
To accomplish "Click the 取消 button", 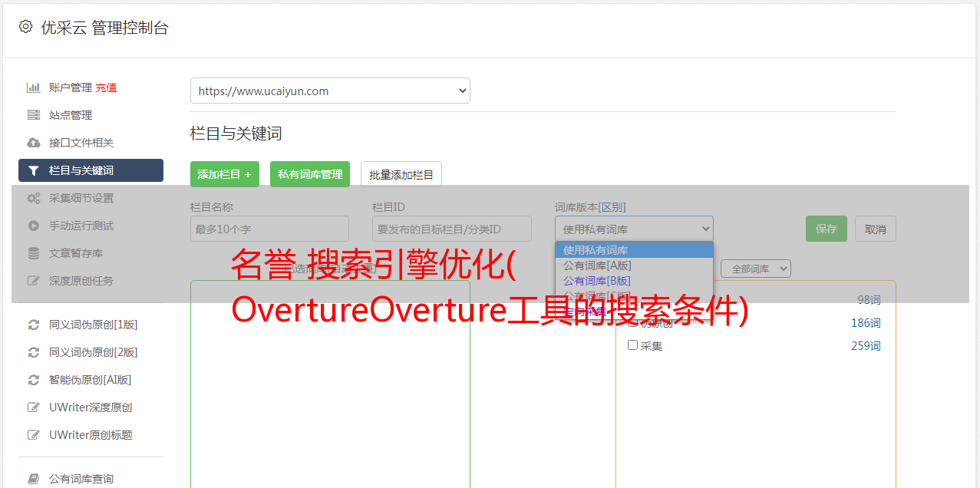I will 876,229.
